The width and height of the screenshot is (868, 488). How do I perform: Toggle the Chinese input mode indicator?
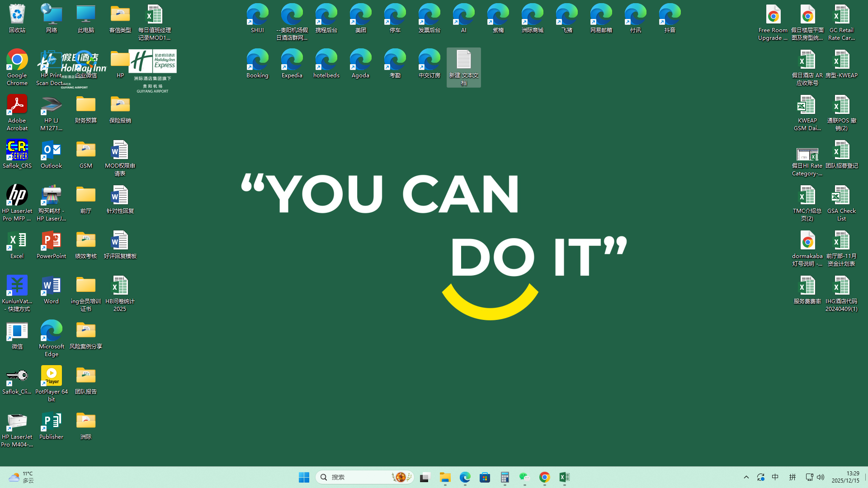coord(775,477)
